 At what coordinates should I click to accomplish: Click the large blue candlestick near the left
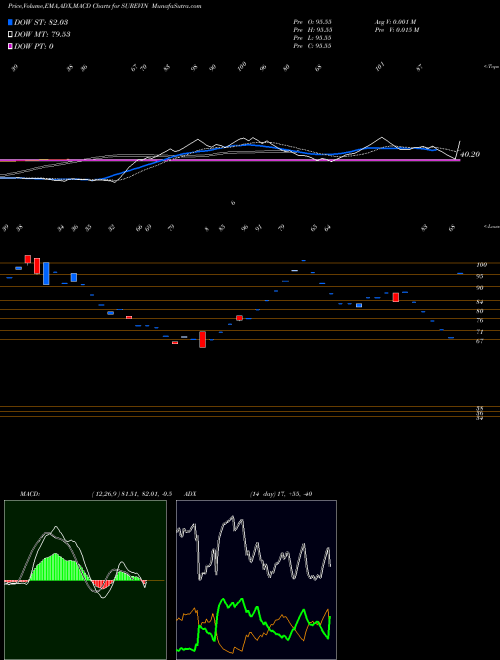(x=46, y=274)
